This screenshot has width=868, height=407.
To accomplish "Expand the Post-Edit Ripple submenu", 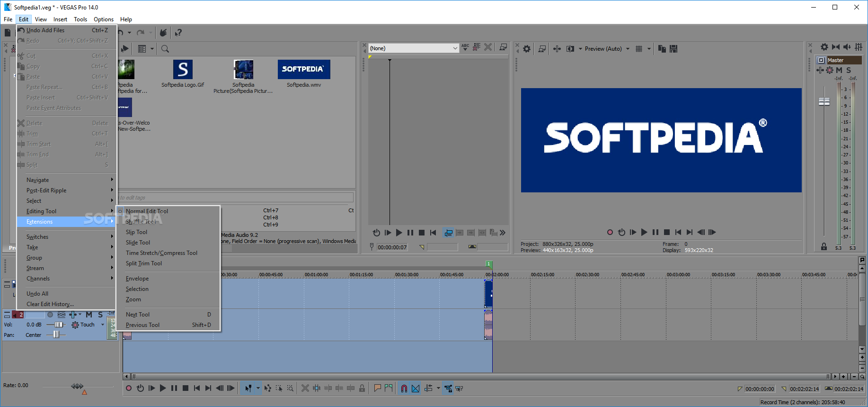I will pyautogui.click(x=66, y=190).
